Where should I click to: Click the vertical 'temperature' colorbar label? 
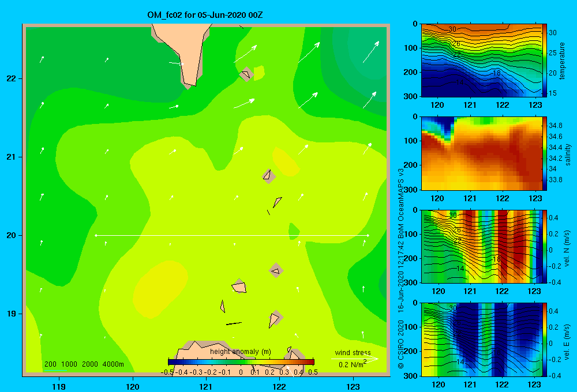click(x=562, y=61)
